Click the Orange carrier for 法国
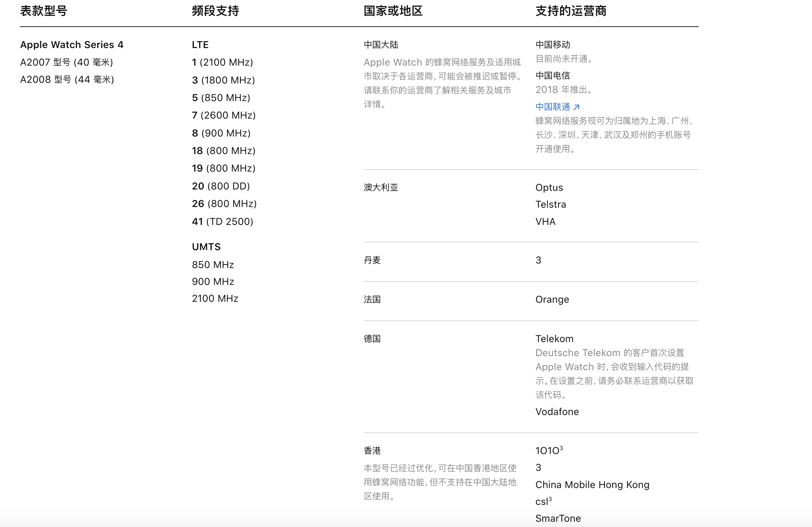The width and height of the screenshot is (812, 527). pos(552,300)
